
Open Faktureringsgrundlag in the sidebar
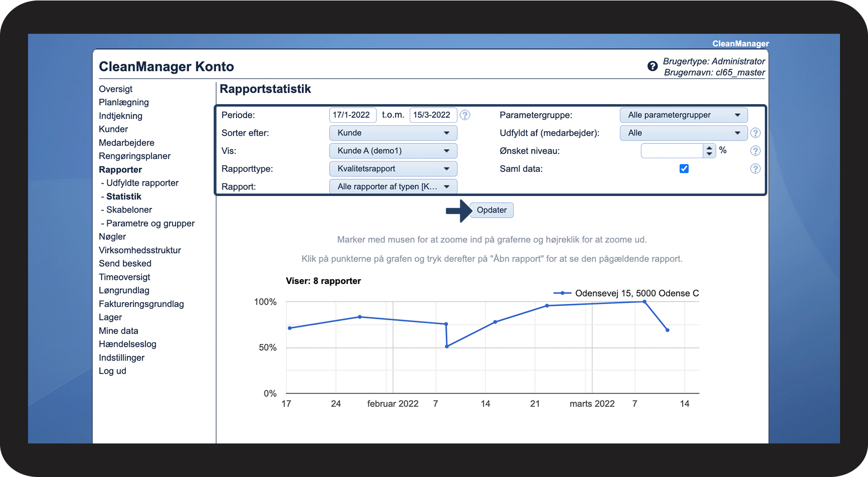141,304
